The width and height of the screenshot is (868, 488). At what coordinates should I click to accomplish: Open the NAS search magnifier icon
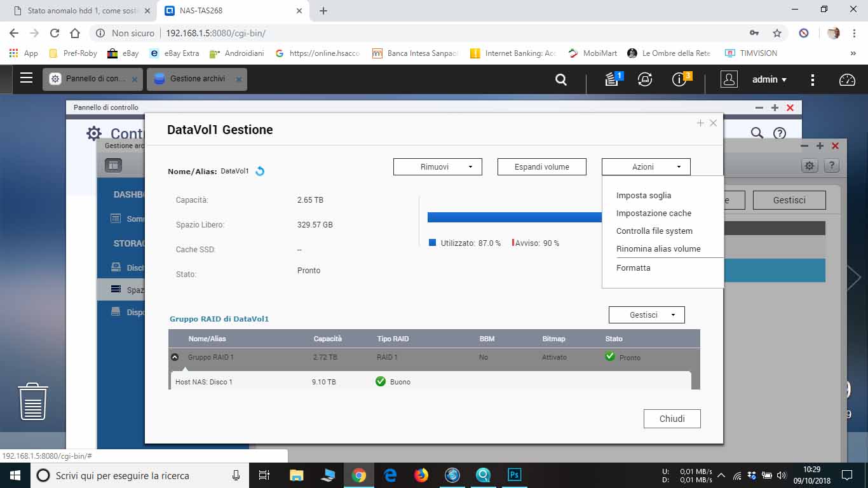(560, 79)
